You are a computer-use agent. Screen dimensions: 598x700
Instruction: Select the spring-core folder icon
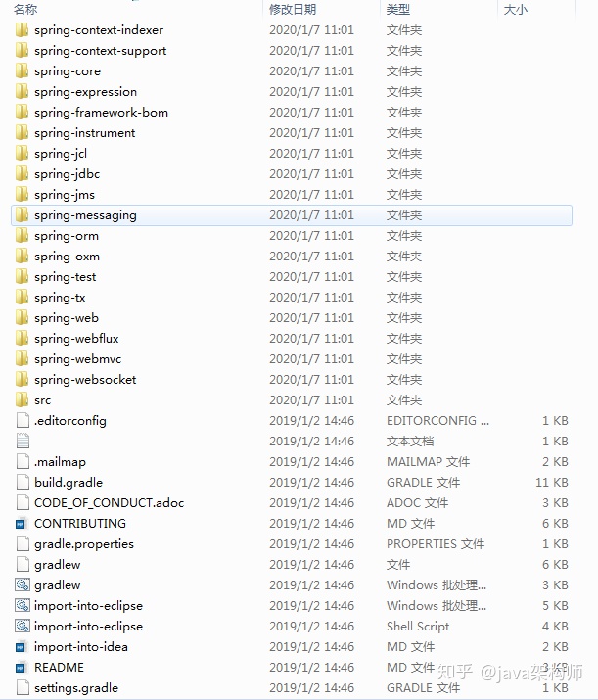(x=22, y=71)
